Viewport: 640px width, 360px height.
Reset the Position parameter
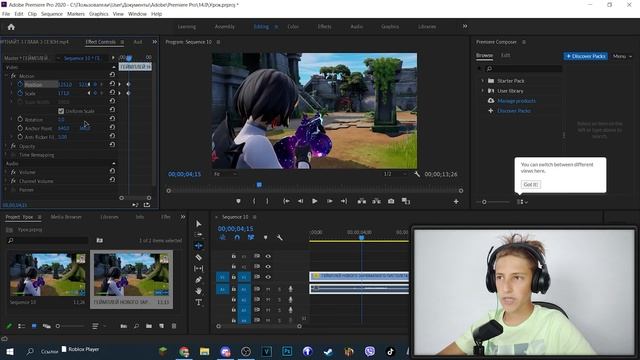pyautogui.click(x=112, y=84)
